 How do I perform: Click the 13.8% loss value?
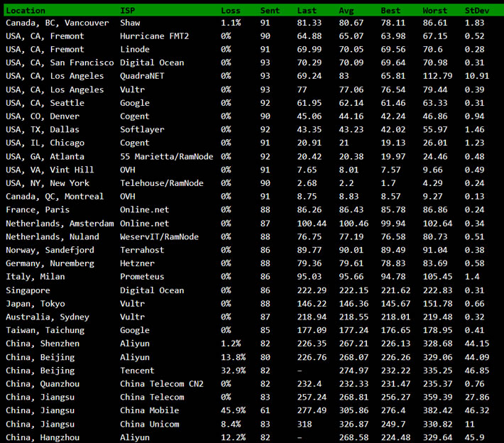pyautogui.click(x=233, y=357)
